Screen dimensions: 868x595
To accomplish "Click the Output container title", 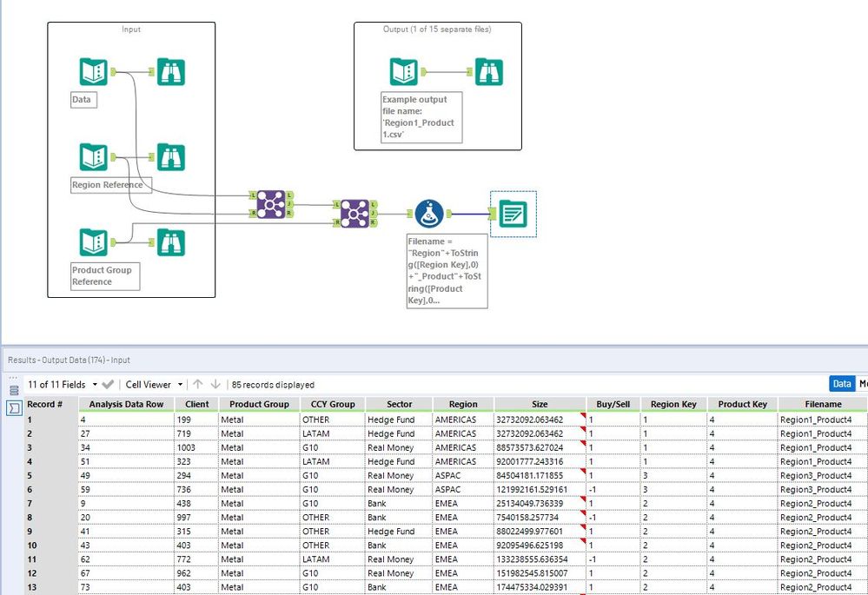I will click(437, 30).
